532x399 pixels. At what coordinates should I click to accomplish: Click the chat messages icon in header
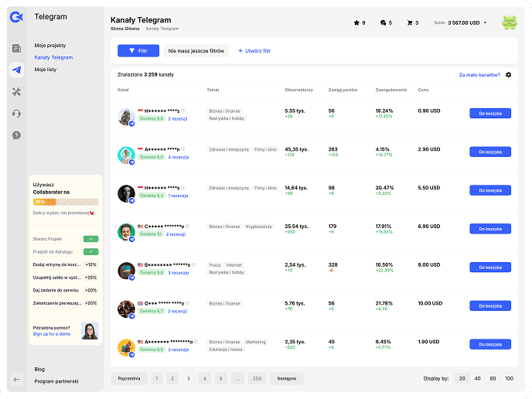(383, 23)
